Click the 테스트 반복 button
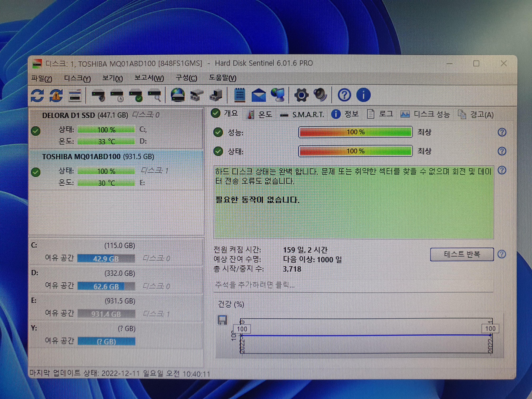 point(462,254)
